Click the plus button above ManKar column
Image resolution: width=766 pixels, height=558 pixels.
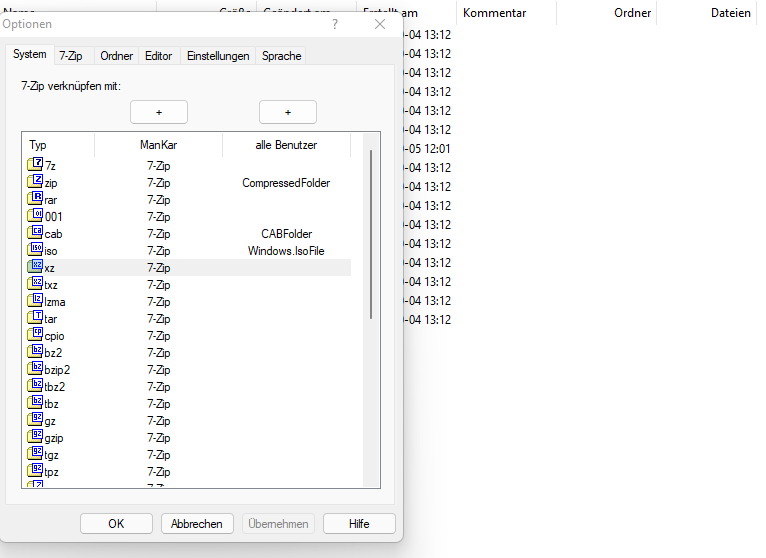(x=159, y=112)
